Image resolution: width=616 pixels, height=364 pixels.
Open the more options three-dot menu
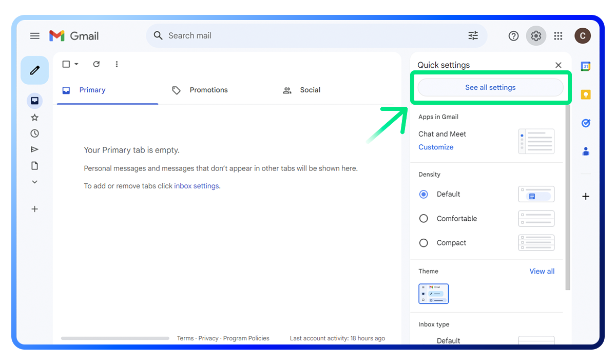click(x=117, y=64)
